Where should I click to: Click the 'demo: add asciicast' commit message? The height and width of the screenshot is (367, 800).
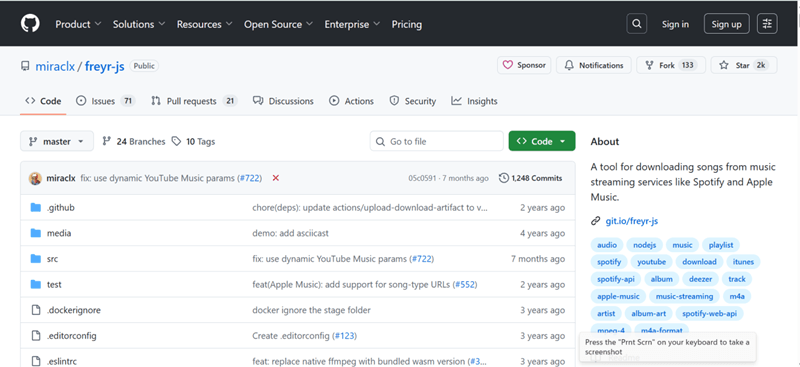coord(290,233)
